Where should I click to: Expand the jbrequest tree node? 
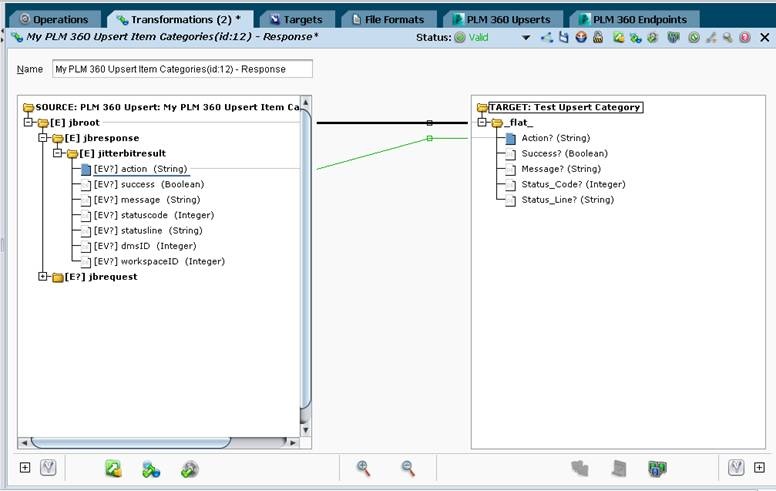click(43, 277)
